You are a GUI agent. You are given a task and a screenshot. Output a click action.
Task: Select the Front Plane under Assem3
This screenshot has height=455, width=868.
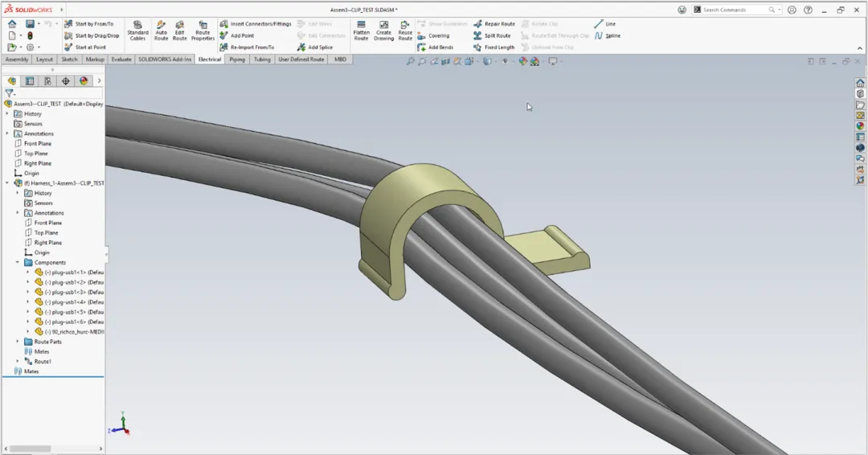click(x=38, y=143)
